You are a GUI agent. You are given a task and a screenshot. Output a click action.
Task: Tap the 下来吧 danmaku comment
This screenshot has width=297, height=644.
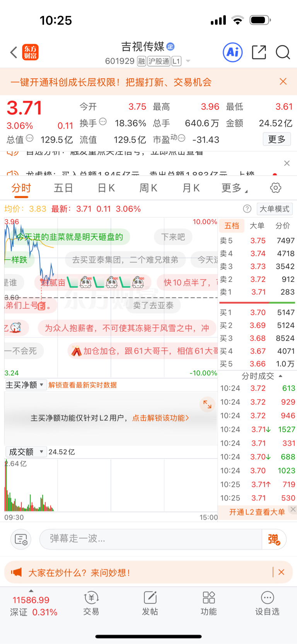173,237
